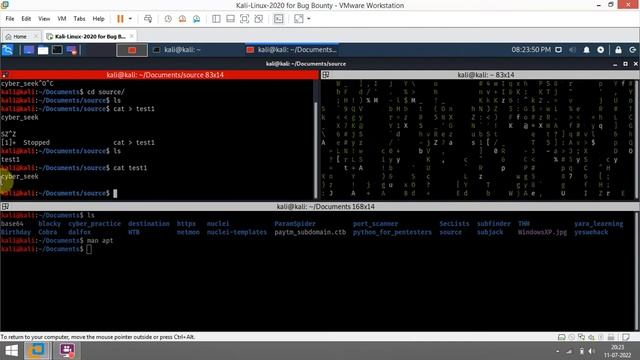Open the snapshot manager blue clock icon
This screenshot has height=360, width=640.
(x=196, y=19)
